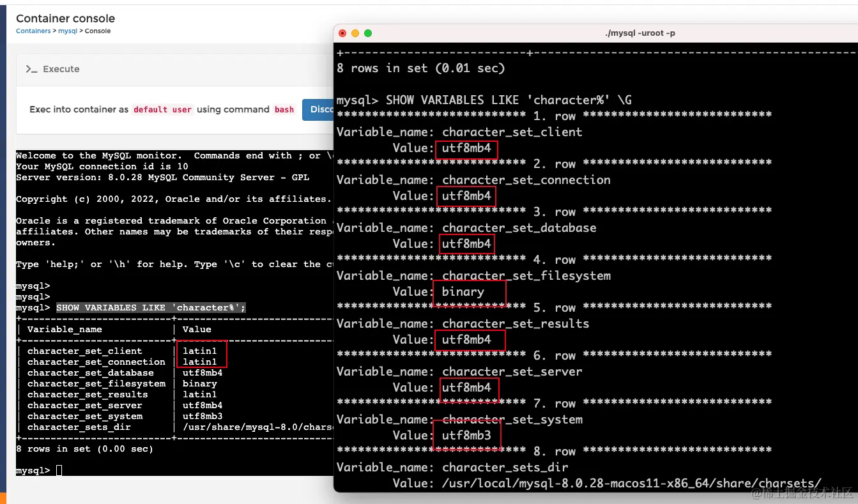Screen dimensions: 858x504
Task: Click the SHOW VARIABLES \G command in terminal
Action: (484, 100)
